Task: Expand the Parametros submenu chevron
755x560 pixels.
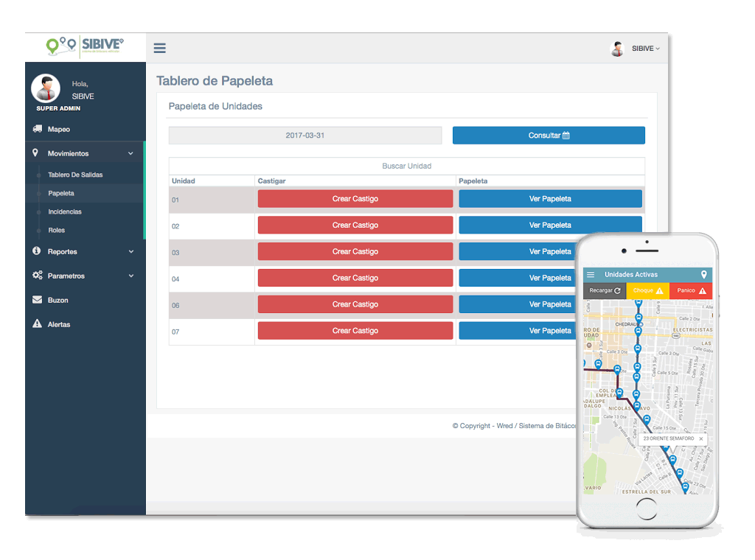Action: coord(131,276)
